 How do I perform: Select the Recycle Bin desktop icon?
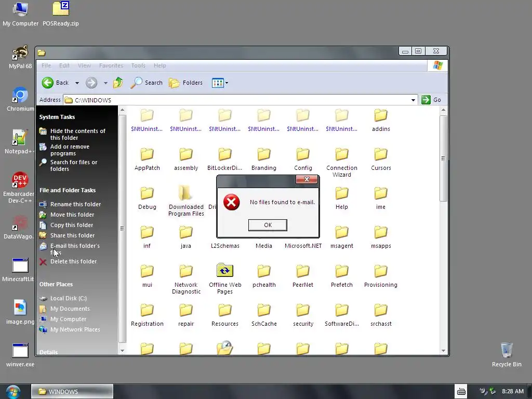coord(507,354)
